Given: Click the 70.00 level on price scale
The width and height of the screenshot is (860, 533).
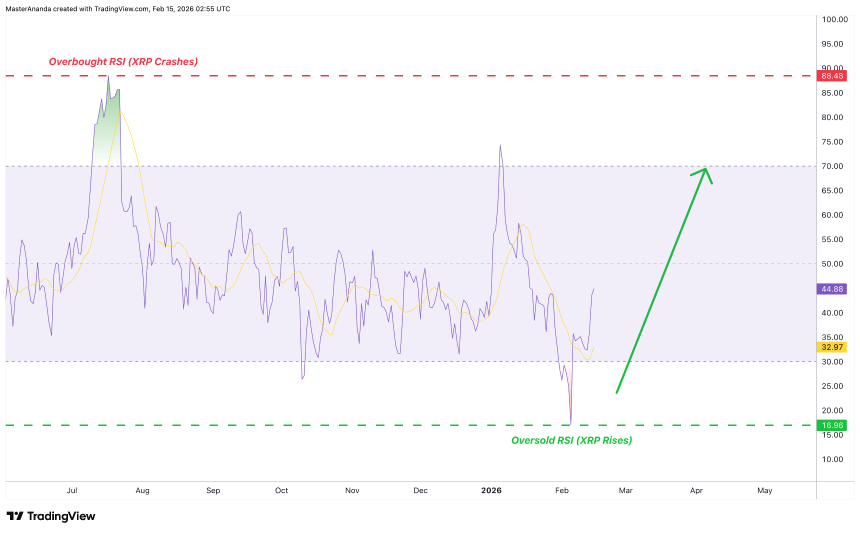Looking at the screenshot, I should tap(832, 166).
